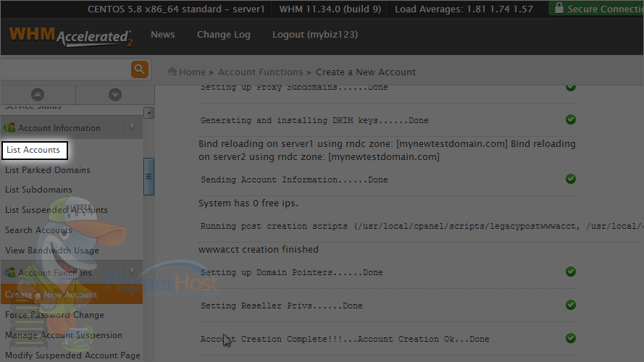The width and height of the screenshot is (644, 362).
Task: Open View Bandwidth Usage
Action: (52, 251)
